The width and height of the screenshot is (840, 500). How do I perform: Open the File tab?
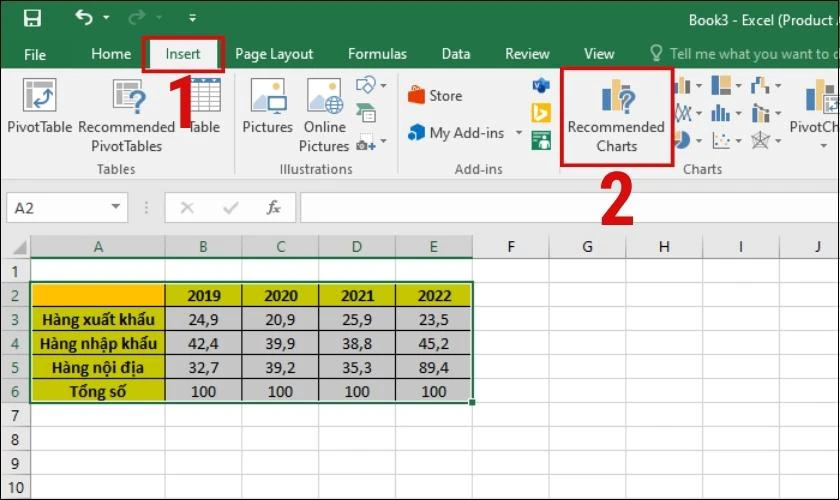pos(35,55)
